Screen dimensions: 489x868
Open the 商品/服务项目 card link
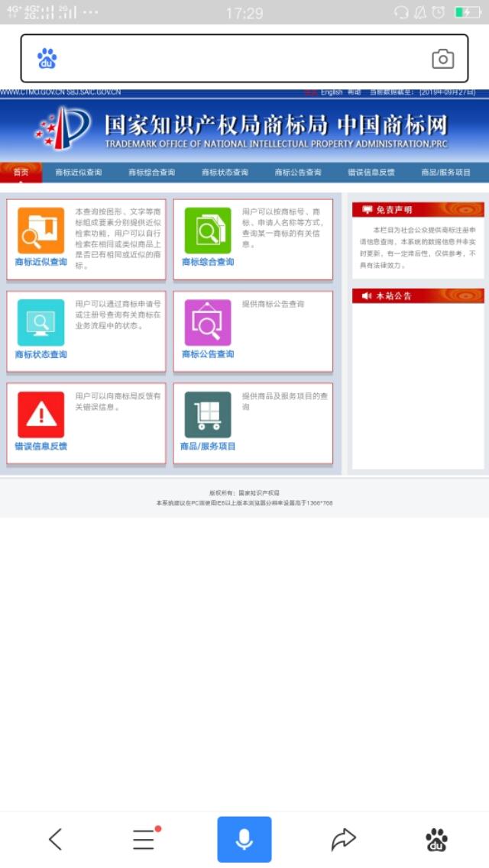tap(208, 446)
